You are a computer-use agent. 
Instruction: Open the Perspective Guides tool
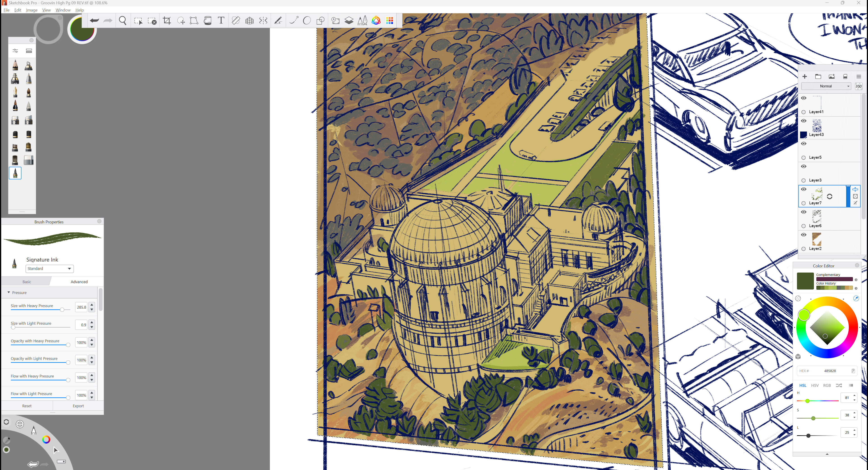click(250, 21)
